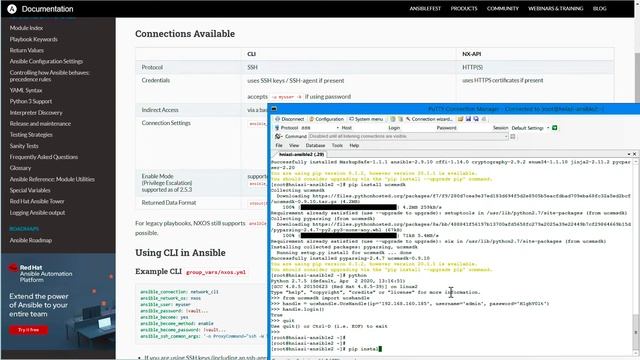Open the Database menu
This screenshot has width=640, height=360.
pos(315,145)
